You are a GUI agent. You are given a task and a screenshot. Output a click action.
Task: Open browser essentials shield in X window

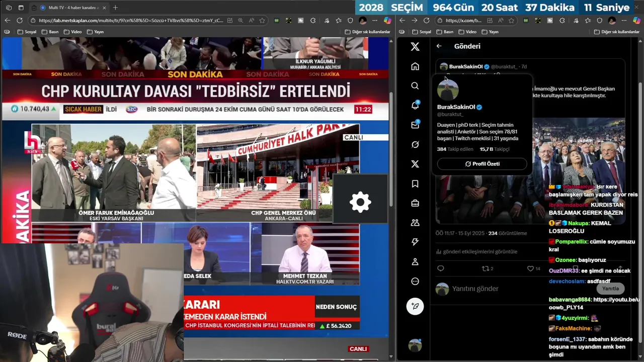point(599,21)
